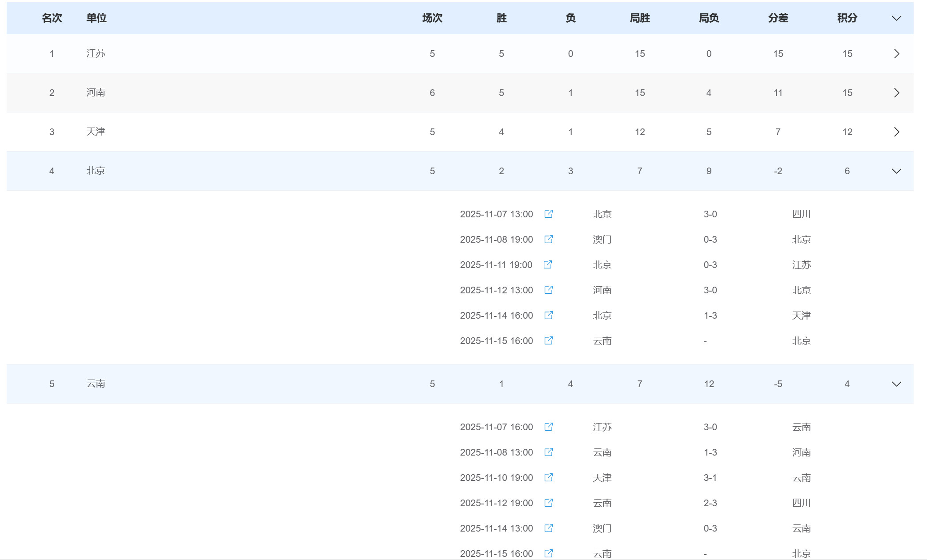Expand the 河南 row chevron

coord(896,93)
